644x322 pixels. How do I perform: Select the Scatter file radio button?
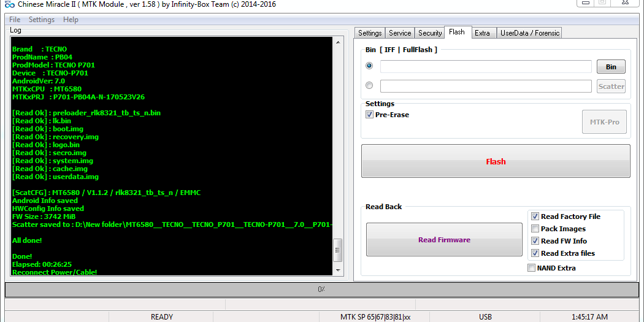369,85
